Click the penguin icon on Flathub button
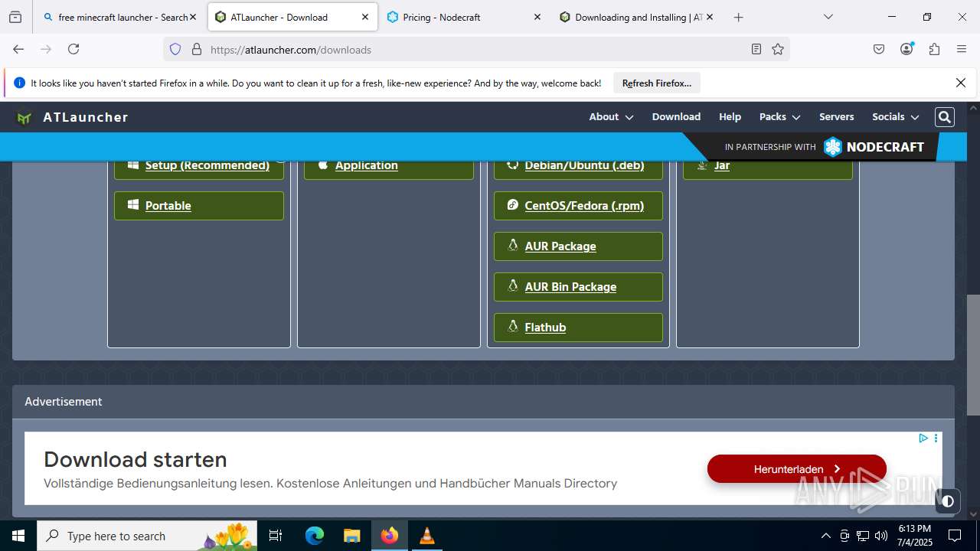Viewport: 980px width, 551px height. coord(513,327)
